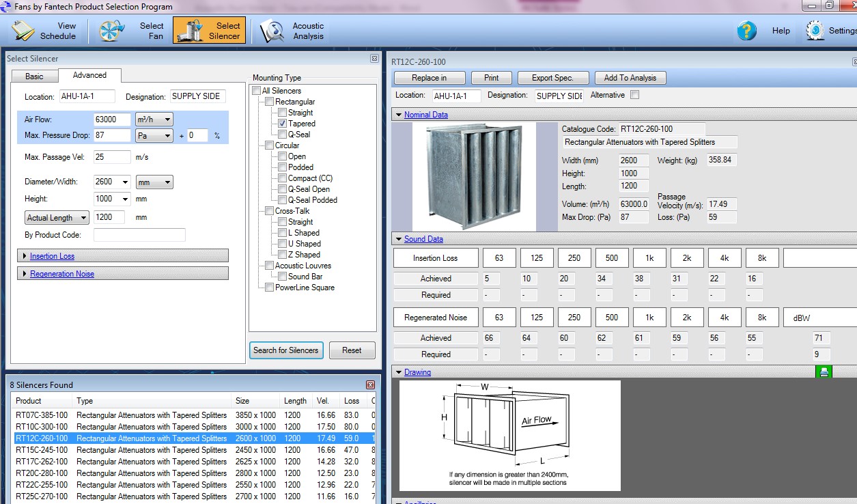Screen dimensions: 857x504
Task: Click the By Product Code input field
Action: (139, 235)
